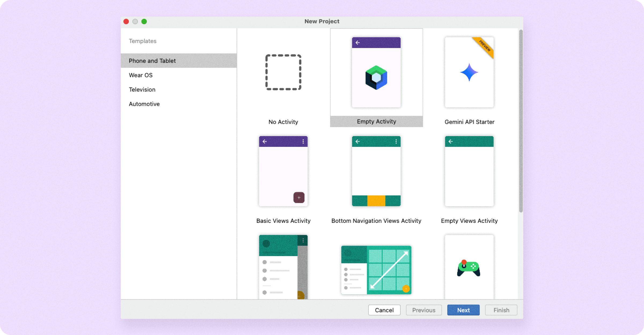This screenshot has height=335, width=644.
Task: Click the Next button
Action: coord(463,310)
